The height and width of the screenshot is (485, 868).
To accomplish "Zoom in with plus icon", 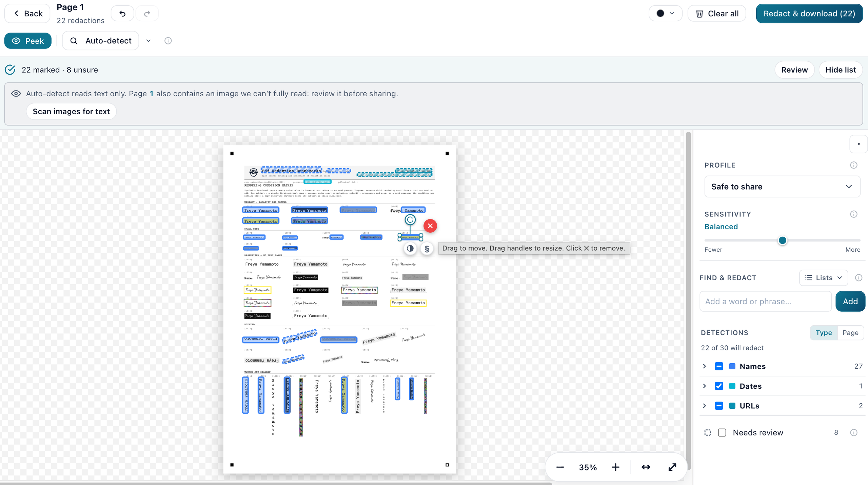I will point(615,467).
